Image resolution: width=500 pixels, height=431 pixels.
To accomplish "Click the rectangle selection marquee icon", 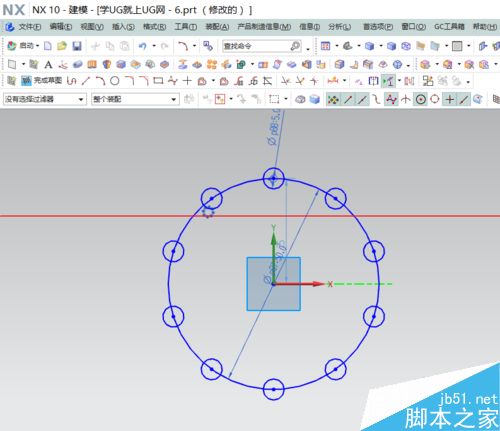I will coord(274,99).
